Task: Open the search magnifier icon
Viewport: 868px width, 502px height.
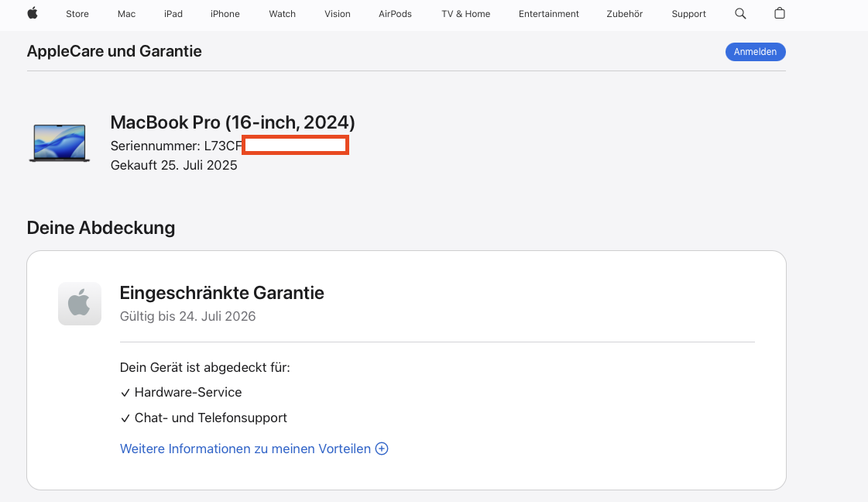Action: point(740,13)
